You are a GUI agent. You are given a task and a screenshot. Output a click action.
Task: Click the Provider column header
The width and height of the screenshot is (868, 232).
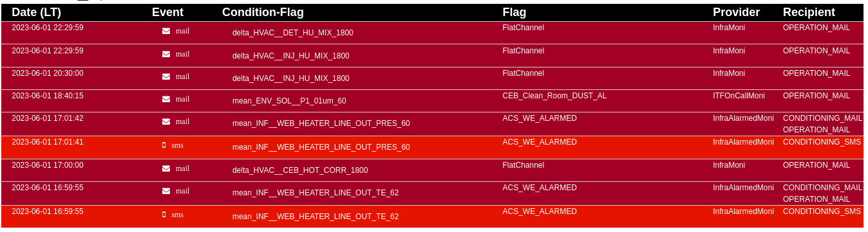coord(736,12)
